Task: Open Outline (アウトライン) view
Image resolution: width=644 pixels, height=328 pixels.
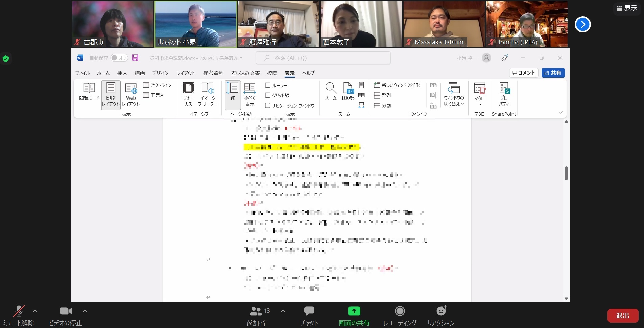Action: [157, 85]
